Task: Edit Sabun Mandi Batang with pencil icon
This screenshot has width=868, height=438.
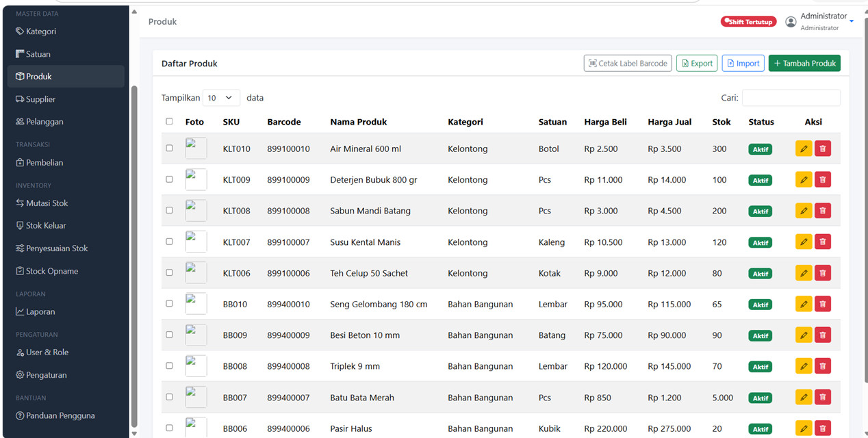Action: [804, 211]
